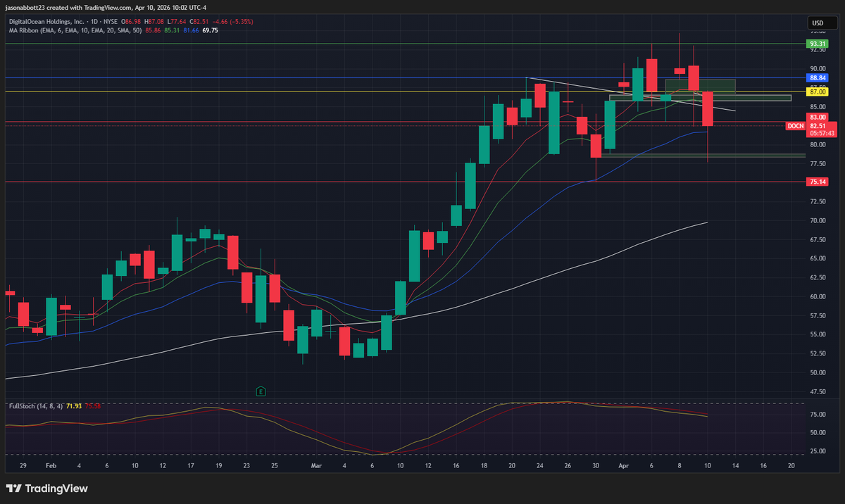The width and height of the screenshot is (845, 504).
Task: Click the earnings E marker icon
Action: coord(261,391)
